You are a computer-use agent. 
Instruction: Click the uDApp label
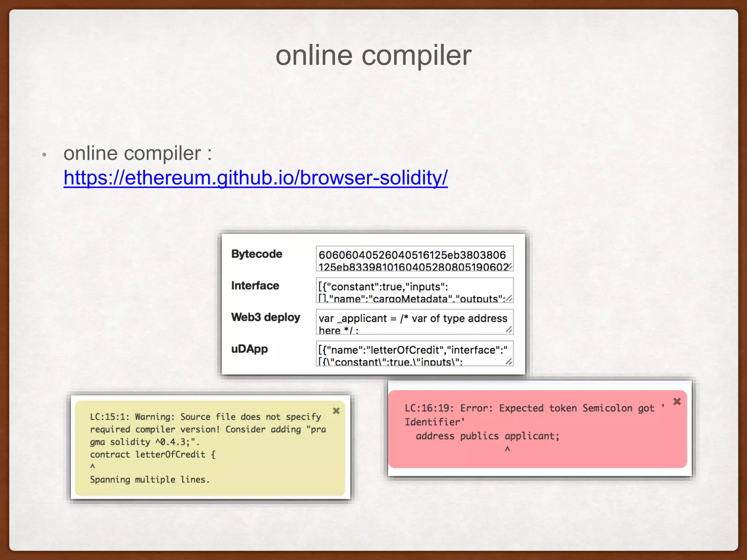pyautogui.click(x=249, y=349)
